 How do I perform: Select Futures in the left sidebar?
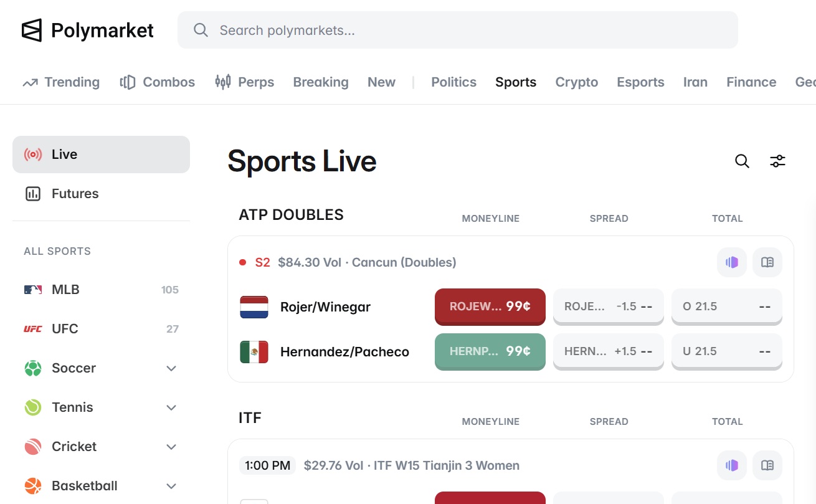(x=101, y=194)
